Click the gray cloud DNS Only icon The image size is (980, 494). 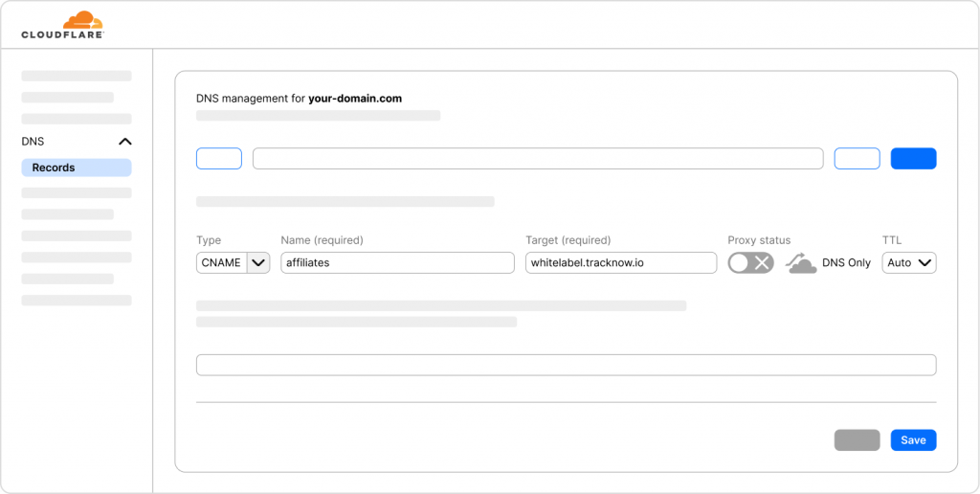point(801,263)
